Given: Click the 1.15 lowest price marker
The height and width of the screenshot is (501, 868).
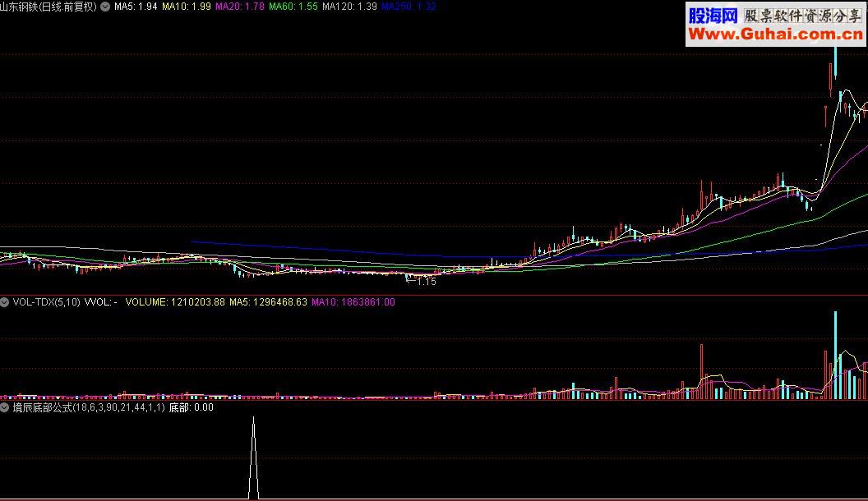Looking at the screenshot, I should (422, 282).
